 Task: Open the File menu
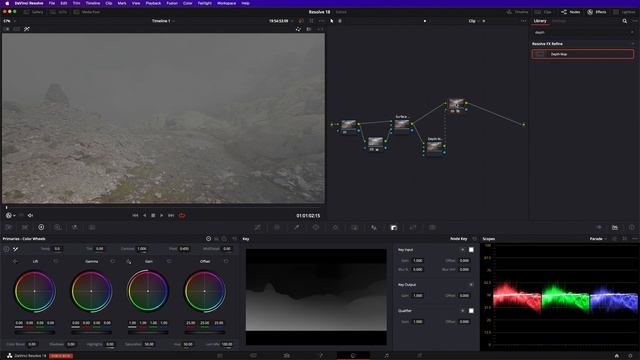tap(52, 3)
